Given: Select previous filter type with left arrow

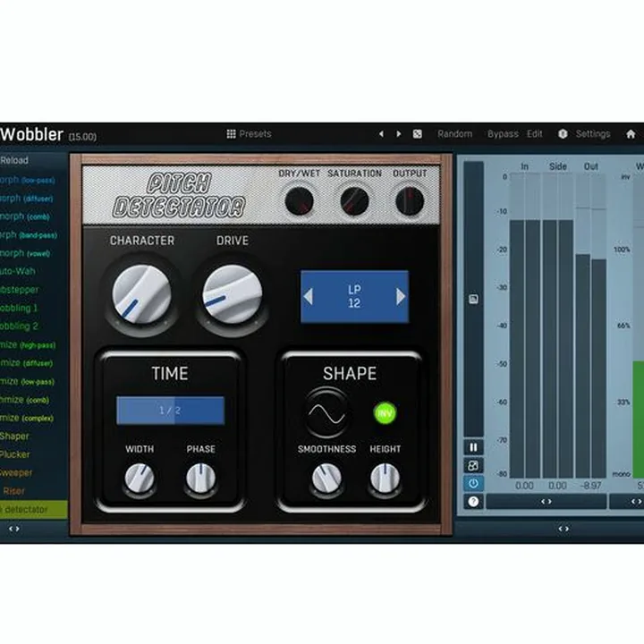Looking at the screenshot, I should [x=309, y=297].
